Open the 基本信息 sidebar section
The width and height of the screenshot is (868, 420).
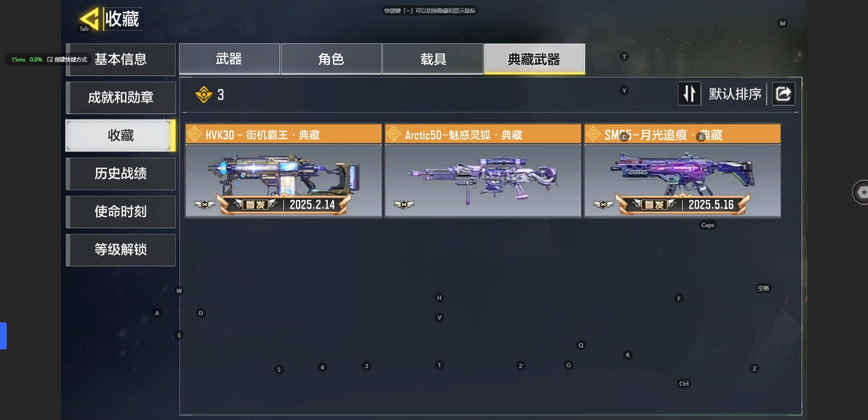(x=121, y=59)
